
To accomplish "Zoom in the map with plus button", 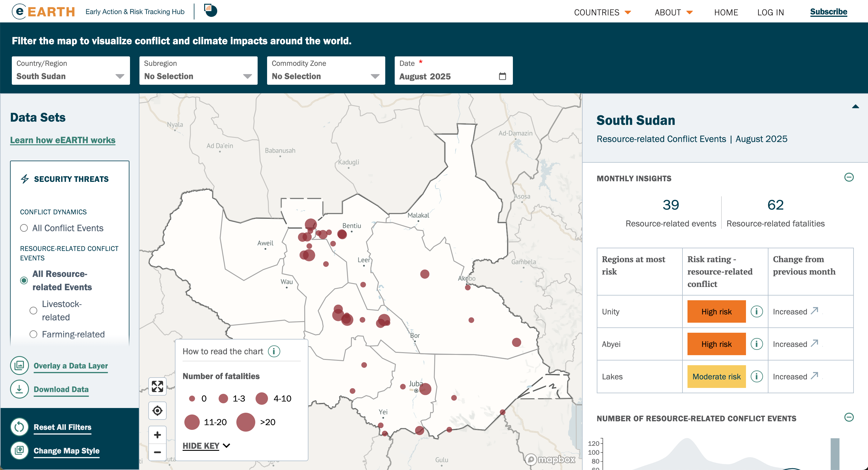I will (157, 435).
